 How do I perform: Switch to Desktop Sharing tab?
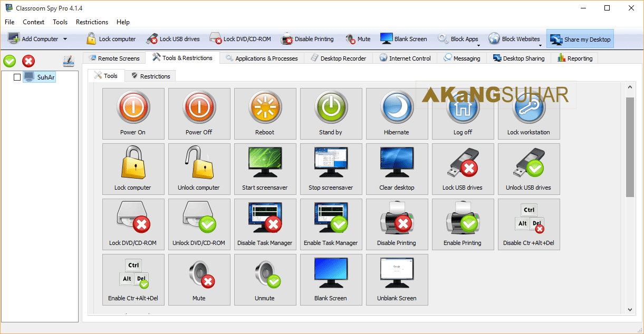coord(519,58)
